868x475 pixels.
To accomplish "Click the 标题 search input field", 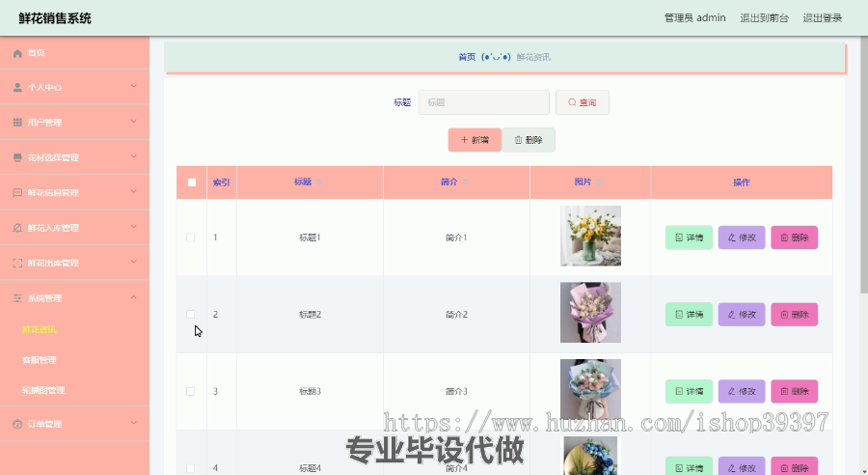I will pos(483,102).
